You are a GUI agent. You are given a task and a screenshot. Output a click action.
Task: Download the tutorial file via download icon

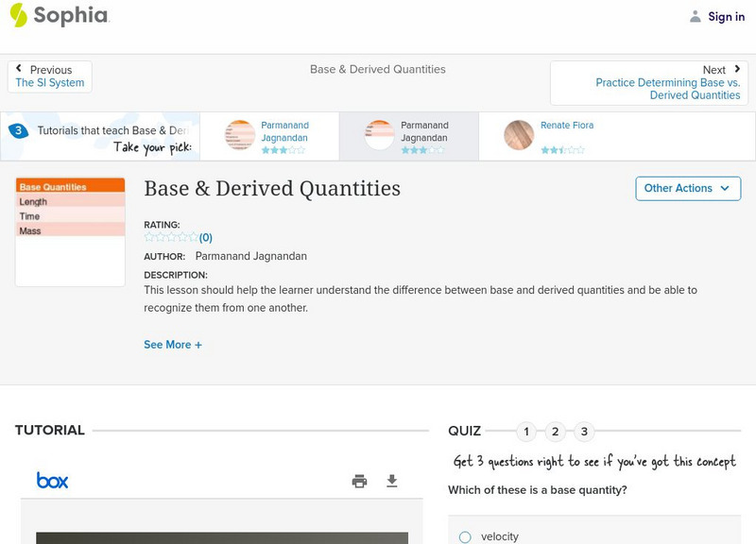coord(392,481)
